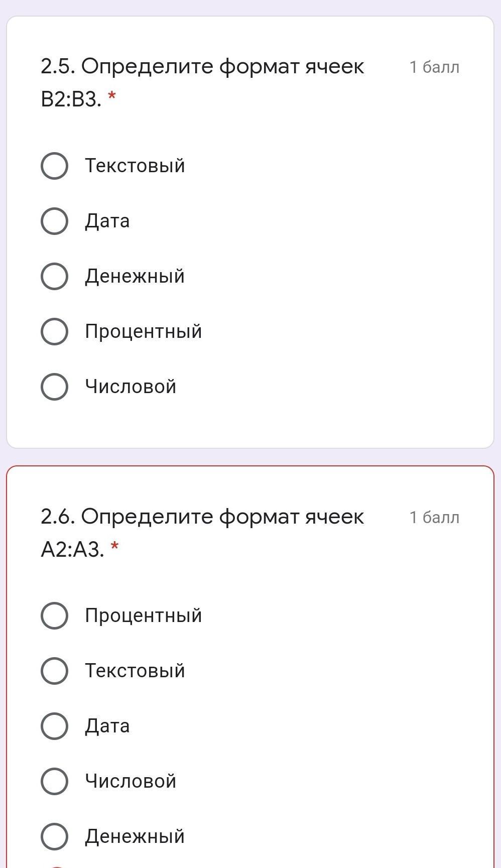Viewport: 501px width, 868px height.
Task: Mark Числовой radio in question 2.6
Action: pos(54,781)
